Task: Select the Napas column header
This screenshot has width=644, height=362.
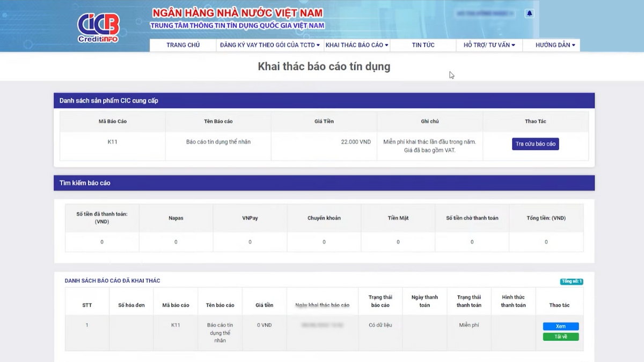Action: [176, 218]
